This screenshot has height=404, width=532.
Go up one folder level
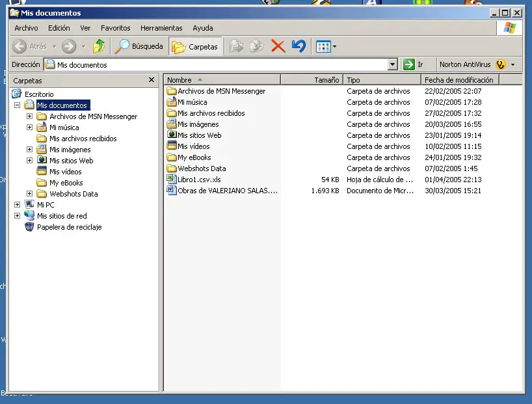pos(99,46)
